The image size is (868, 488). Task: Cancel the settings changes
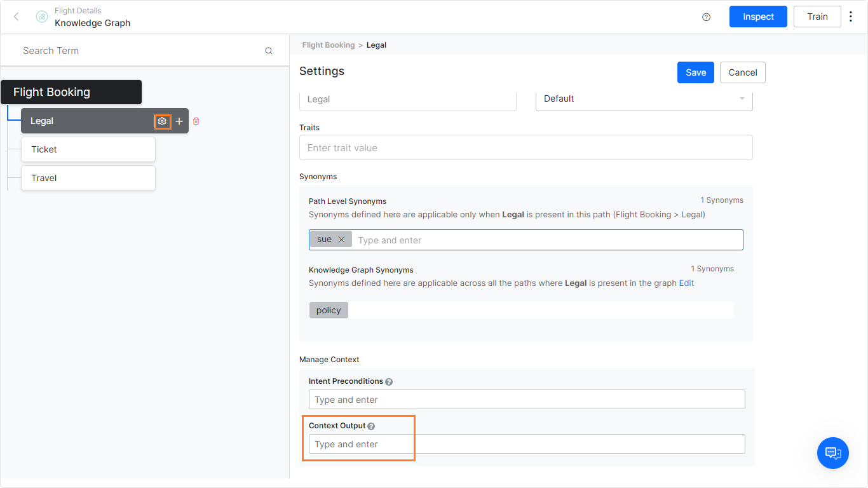742,72
